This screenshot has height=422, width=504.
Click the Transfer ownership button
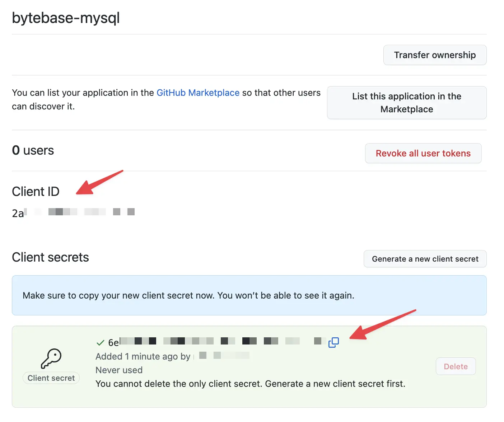click(x=434, y=55)
